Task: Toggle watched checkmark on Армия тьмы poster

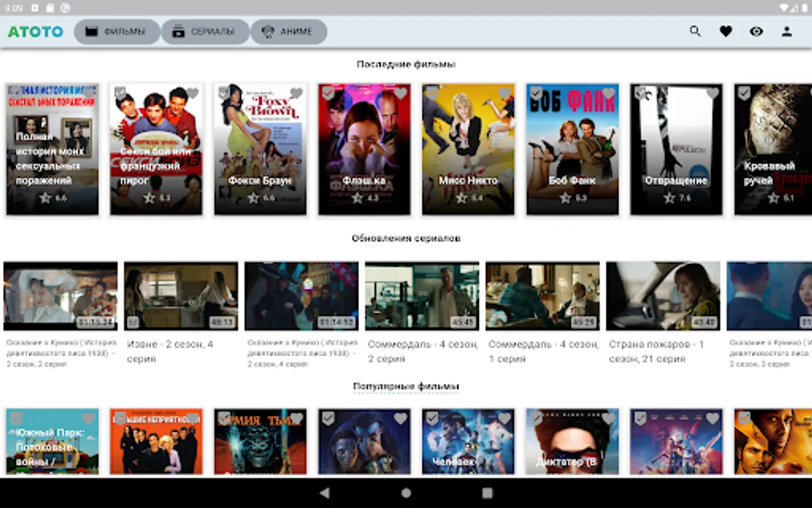Action: point(224,418)
